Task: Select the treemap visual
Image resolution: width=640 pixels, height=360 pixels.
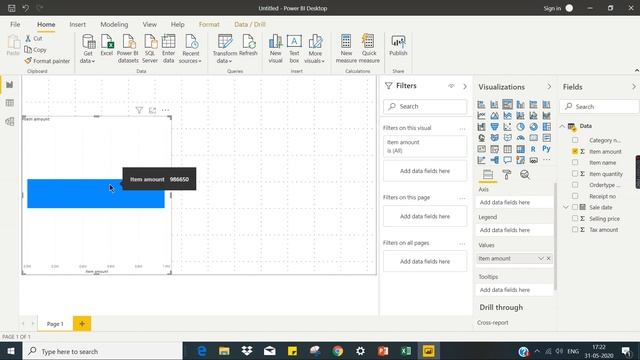Action: [x=547, y=127]
